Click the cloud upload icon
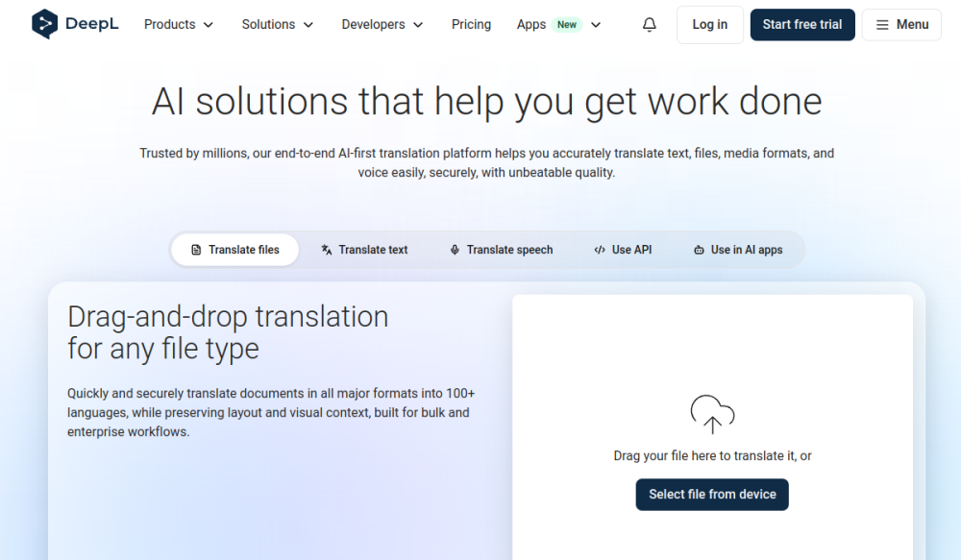 click(x=712, y=415)
